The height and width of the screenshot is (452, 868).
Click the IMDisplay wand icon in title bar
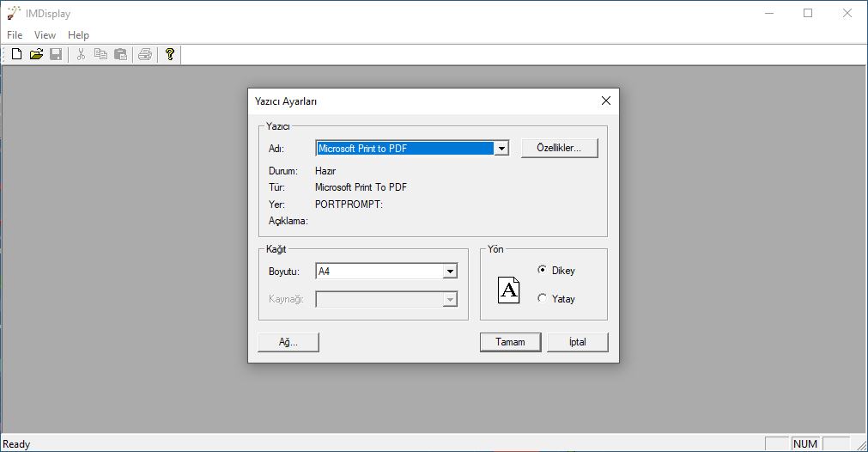pos(14,13)
